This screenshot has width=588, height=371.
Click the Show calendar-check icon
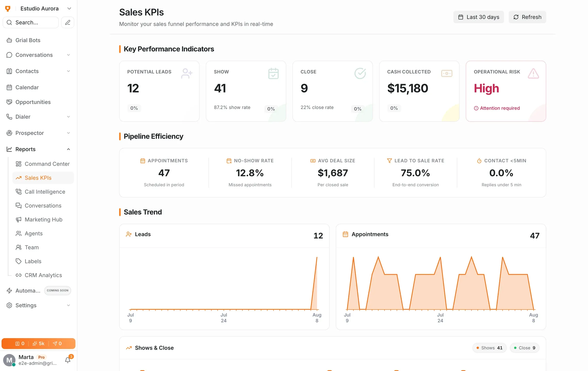273,73
